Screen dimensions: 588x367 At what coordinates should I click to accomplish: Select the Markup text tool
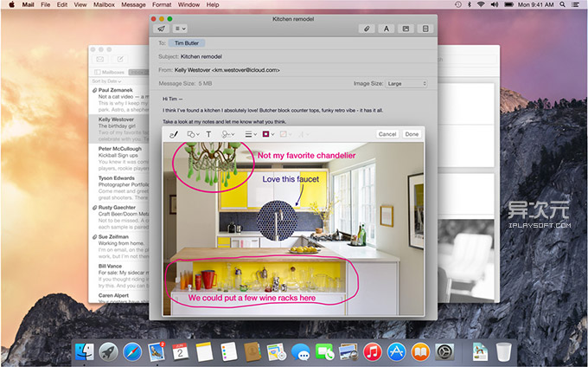tap(208, 134)
